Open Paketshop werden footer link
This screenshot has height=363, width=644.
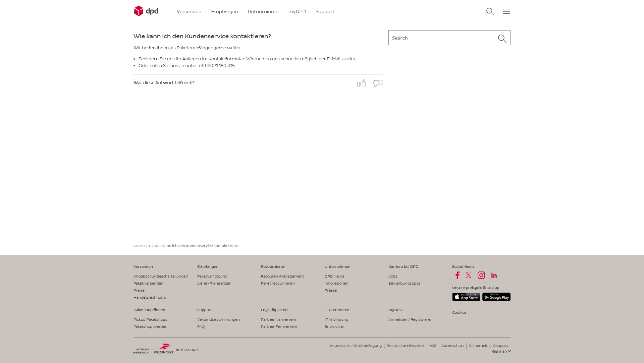pyautogui.click(x=150, y=326)
